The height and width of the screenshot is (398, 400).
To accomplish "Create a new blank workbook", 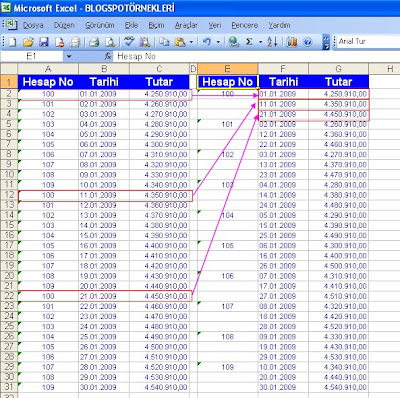I will pos(12,42).
